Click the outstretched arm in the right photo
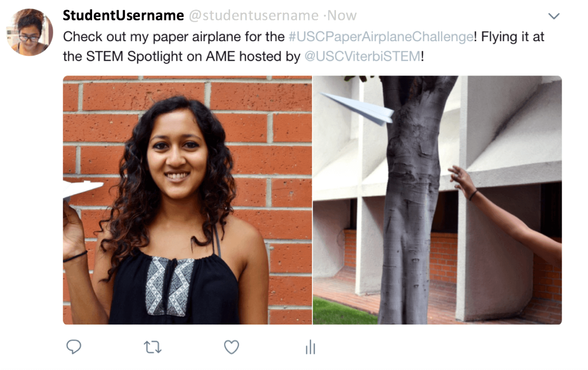588x370 pixels. [x=506, y=214]
